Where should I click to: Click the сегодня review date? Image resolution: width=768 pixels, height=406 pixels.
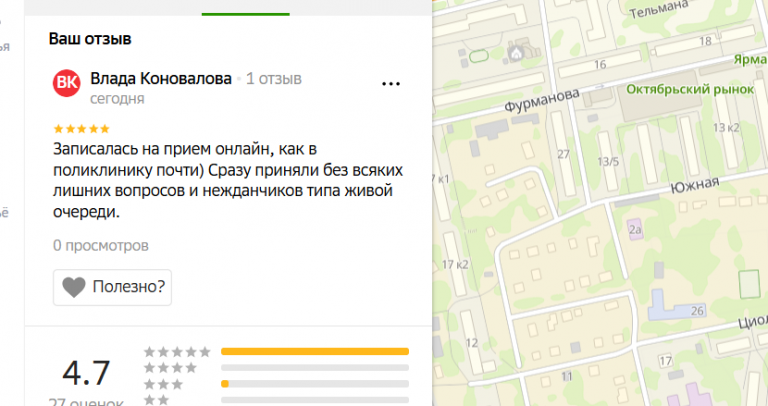coord(117,98)
